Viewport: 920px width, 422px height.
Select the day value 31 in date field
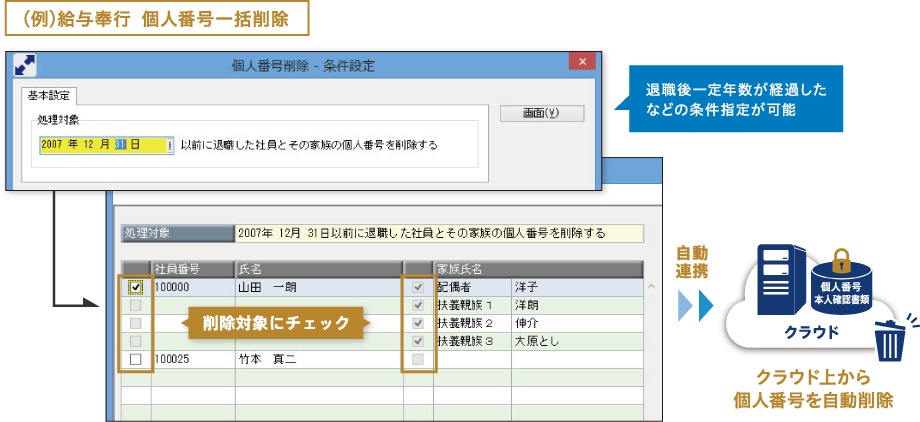click(x=120, y=146)
